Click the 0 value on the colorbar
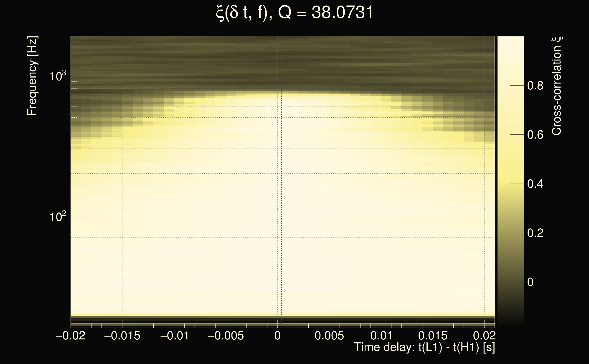Screen dimensions: 589x364 click(x=530, y=282)
